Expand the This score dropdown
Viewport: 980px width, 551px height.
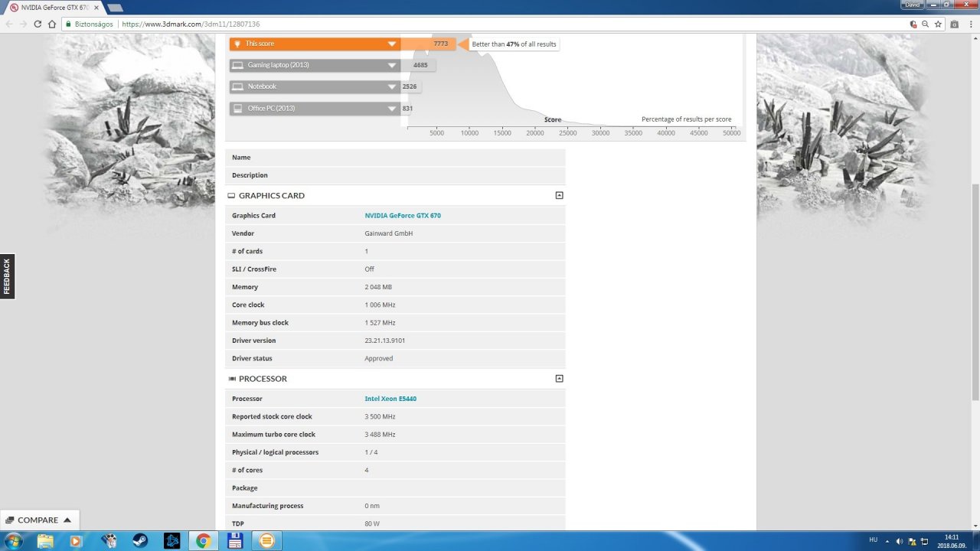[391, 44]
